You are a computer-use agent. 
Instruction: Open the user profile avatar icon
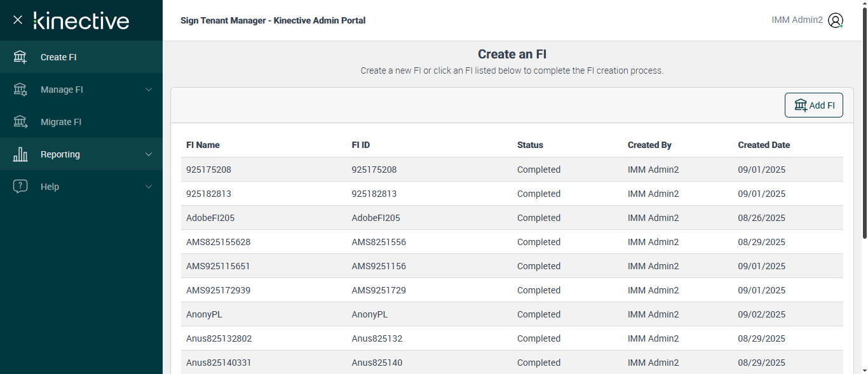[836, 20]
